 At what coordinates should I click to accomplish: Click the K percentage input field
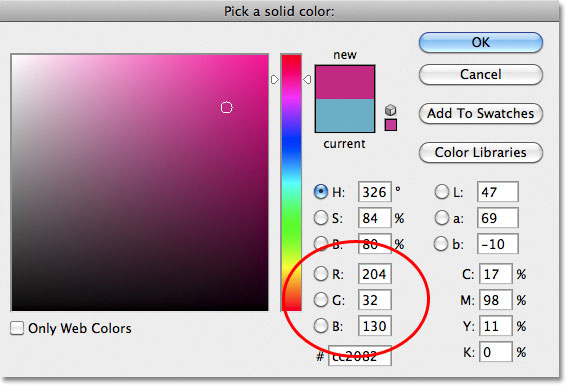coord(496,352)
